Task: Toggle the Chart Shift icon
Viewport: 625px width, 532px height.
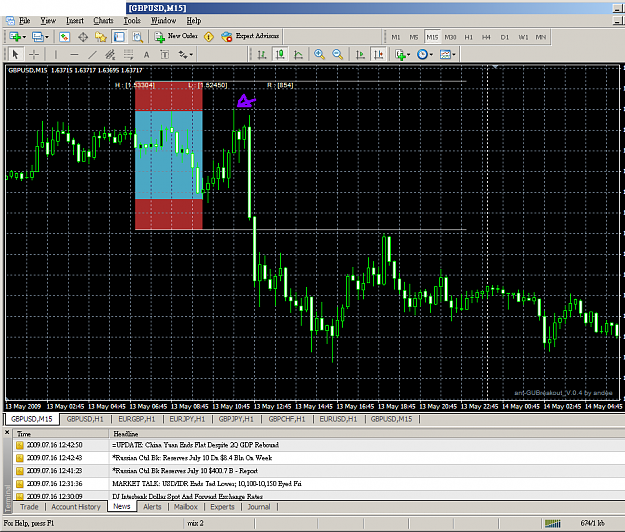Action: pyautogui.click(x=378, y=55)
